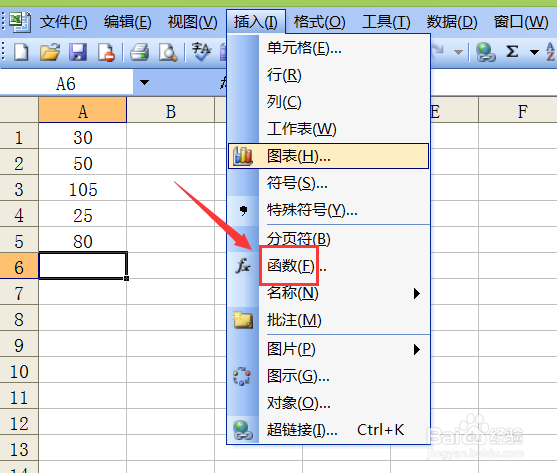557x473 pixels.
Task: Select row 13 header
Action: pyautogui.click(x=19, y=448)
